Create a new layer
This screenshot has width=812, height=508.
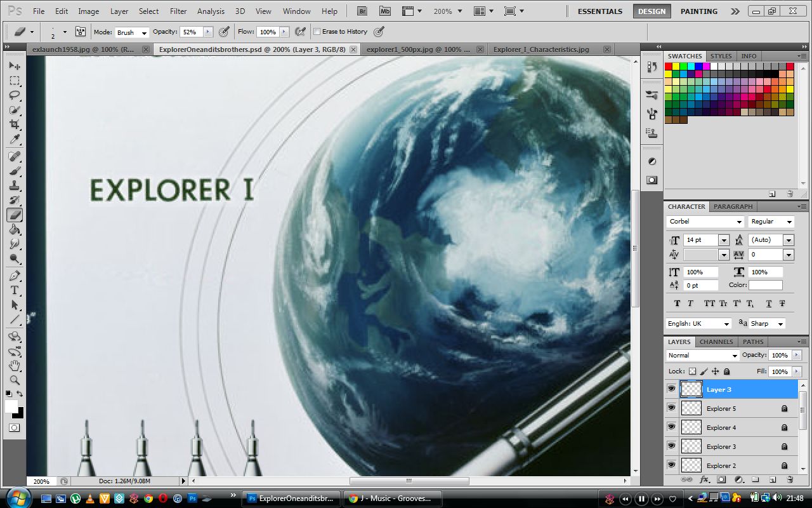(x=773, y=480)
